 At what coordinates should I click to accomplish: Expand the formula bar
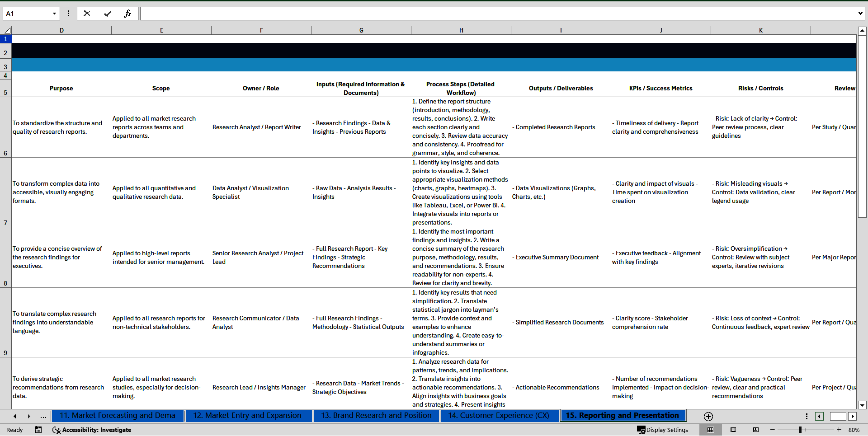860,14
